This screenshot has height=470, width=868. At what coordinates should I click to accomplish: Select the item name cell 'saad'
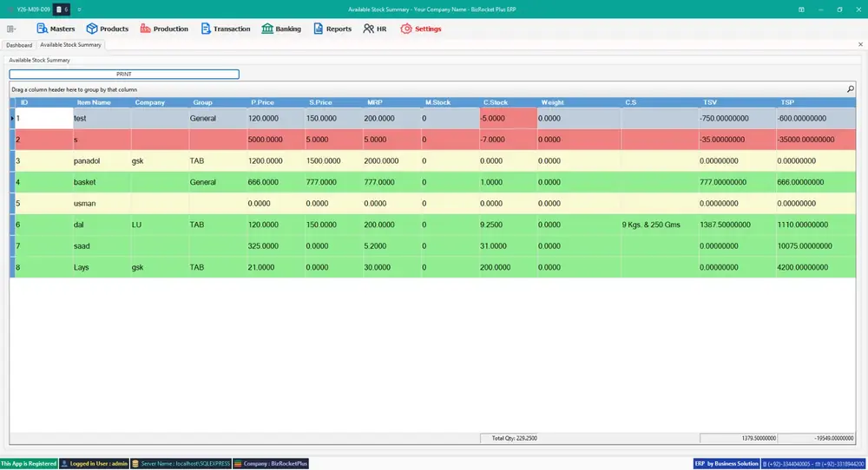pos(102,246)
